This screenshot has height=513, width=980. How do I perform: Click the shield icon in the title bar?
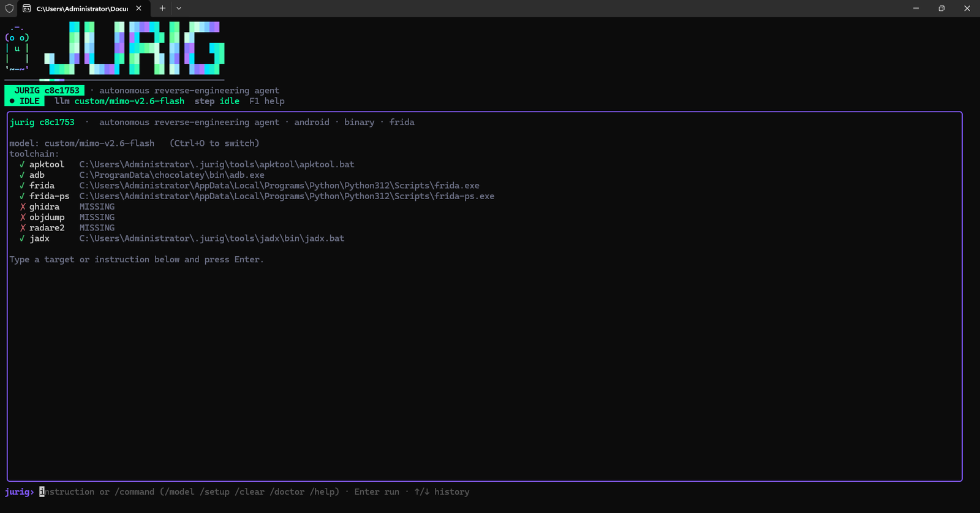(x=9, y=9)
